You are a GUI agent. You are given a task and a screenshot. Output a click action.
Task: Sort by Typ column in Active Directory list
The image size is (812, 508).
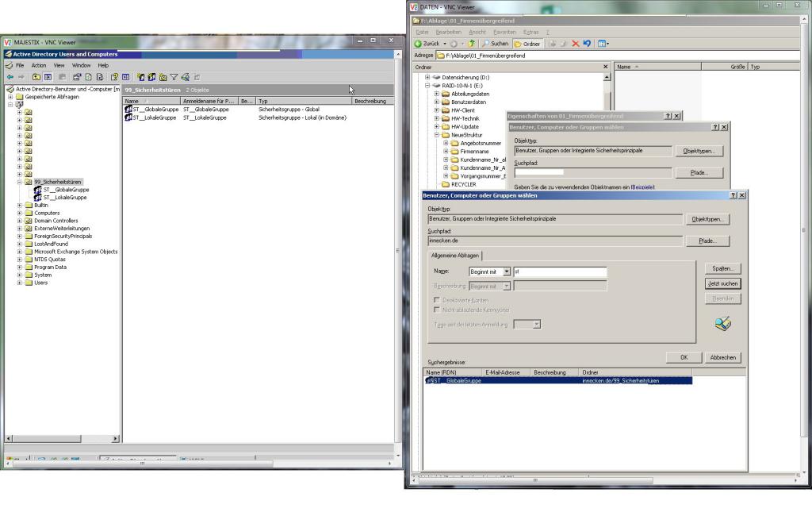click(x=304, y=101)
